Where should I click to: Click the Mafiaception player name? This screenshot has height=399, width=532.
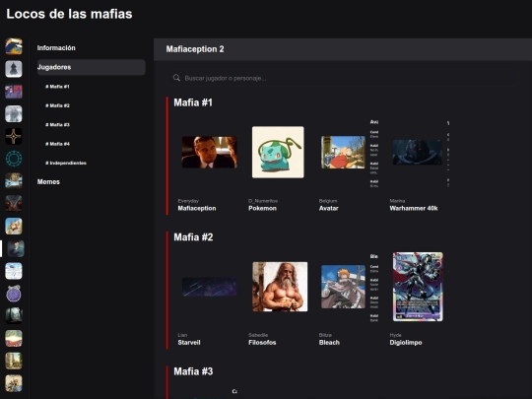click(x=197, y=208)
